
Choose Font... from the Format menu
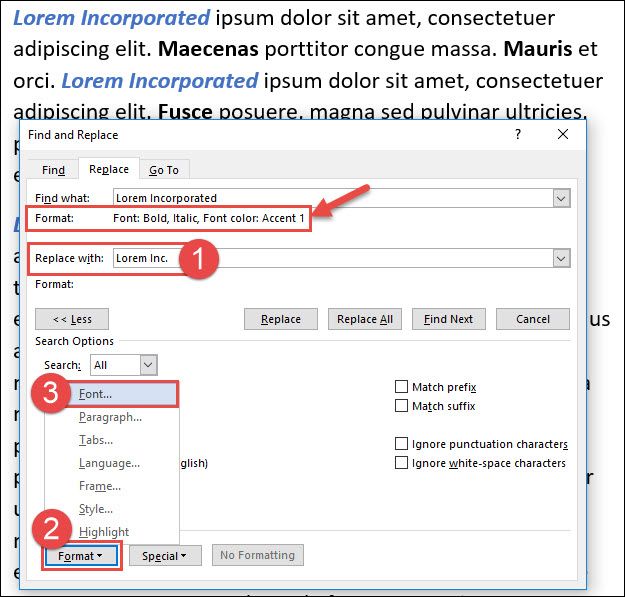point(112,394)
